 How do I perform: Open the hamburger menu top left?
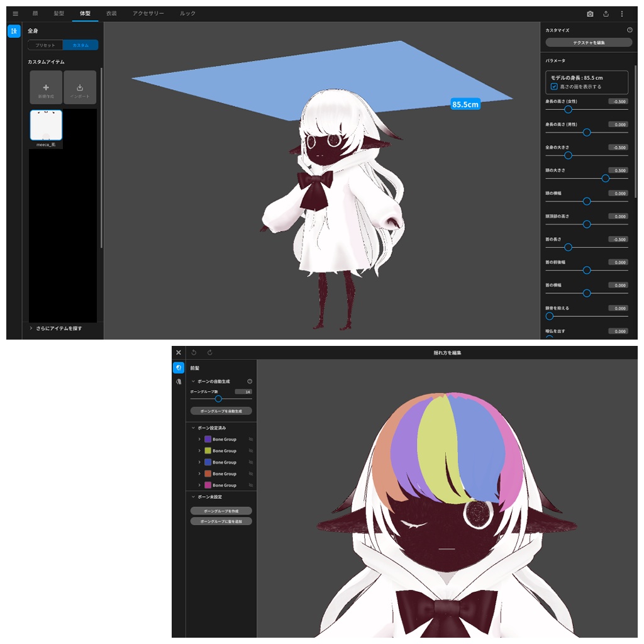coord(15,13)
